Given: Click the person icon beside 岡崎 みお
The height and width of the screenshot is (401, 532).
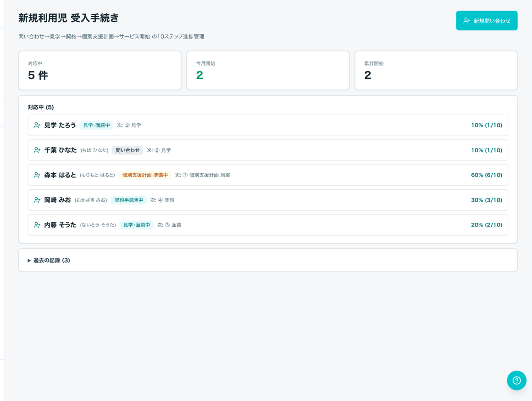Looking at the screenshot, I should click(37, 200).
